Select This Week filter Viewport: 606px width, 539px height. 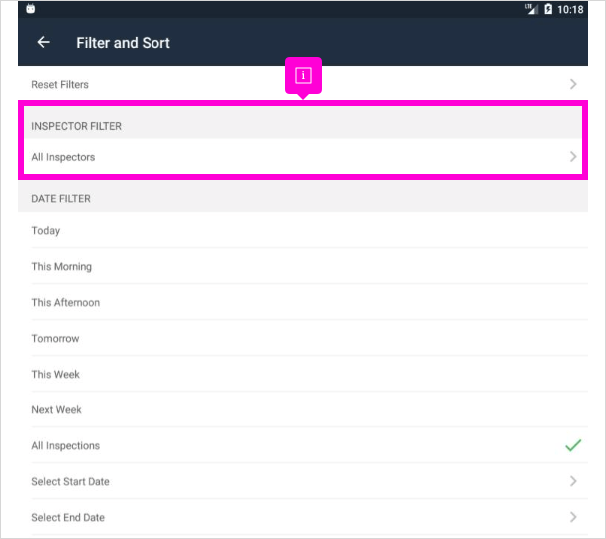pos(303,374)
